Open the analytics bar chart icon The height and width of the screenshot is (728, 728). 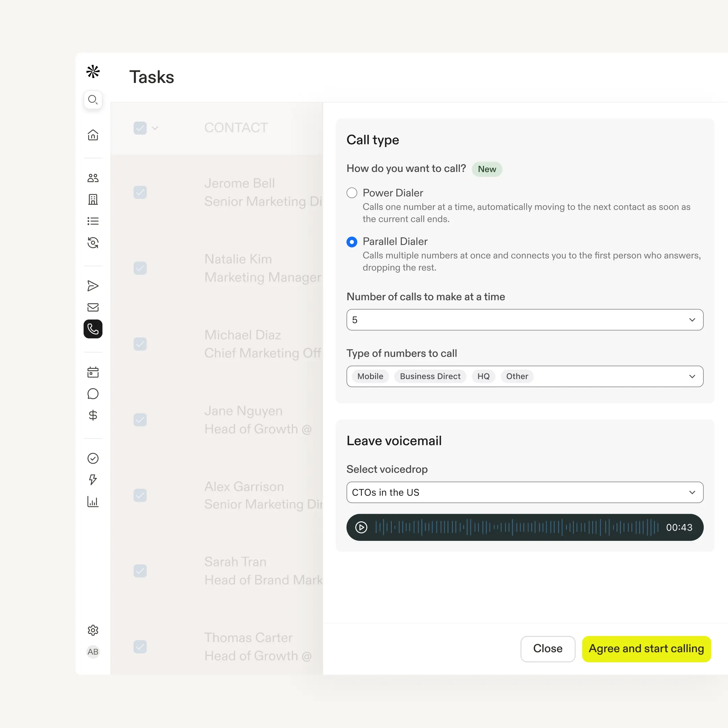[93, 502]
